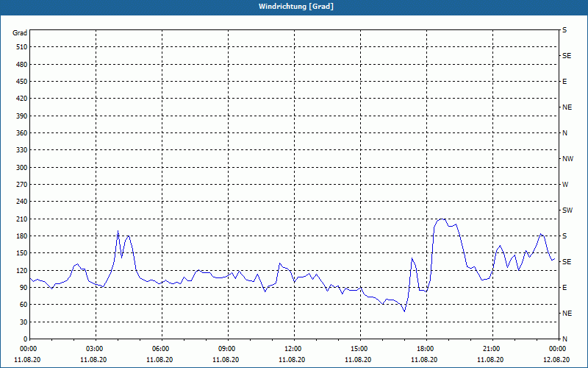Select the 510 value on the left axis
588x368 pixels.
(20, 47)
